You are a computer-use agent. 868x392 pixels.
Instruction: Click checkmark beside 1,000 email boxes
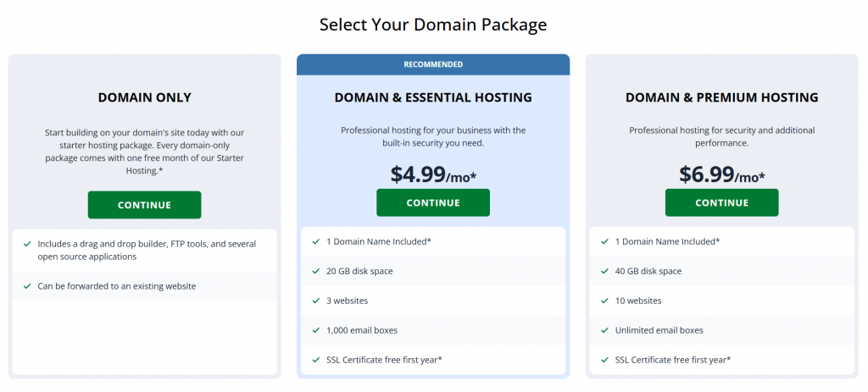(x=316, y=330)
